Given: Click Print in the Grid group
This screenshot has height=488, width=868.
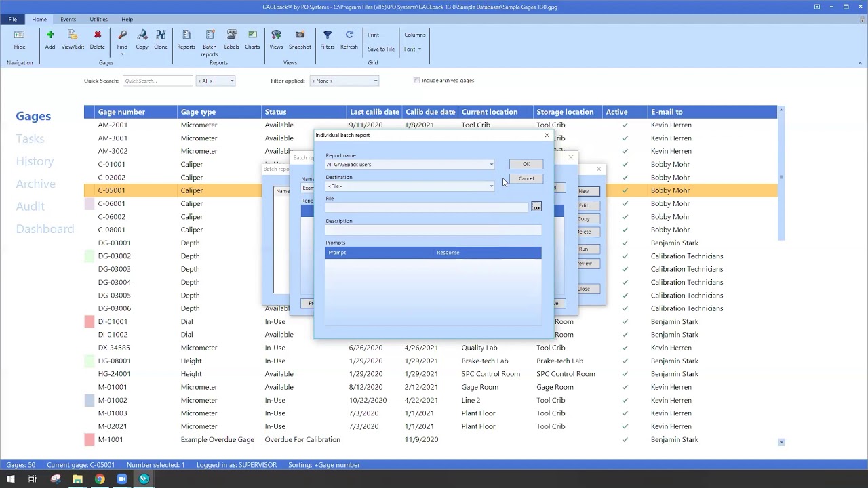Looking at the screenshot, I should (373, 35).
